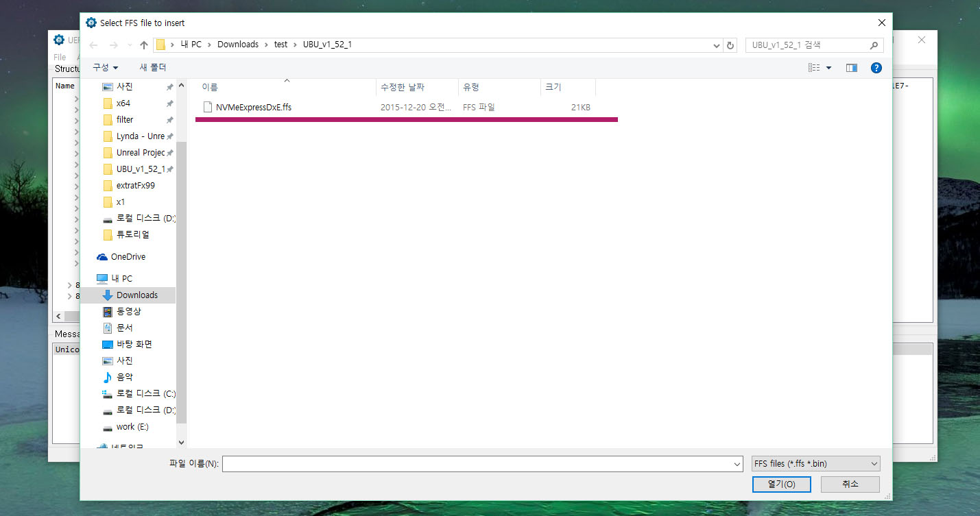Screen dimensions: 980x516
Task: Click the OneDrive cloud icon
Action: click(x=102, y=257)
